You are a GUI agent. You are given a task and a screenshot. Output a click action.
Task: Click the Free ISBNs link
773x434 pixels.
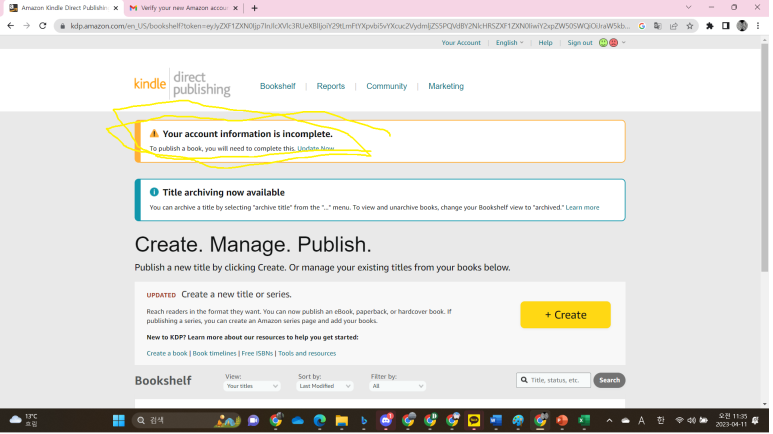(257, 354)
